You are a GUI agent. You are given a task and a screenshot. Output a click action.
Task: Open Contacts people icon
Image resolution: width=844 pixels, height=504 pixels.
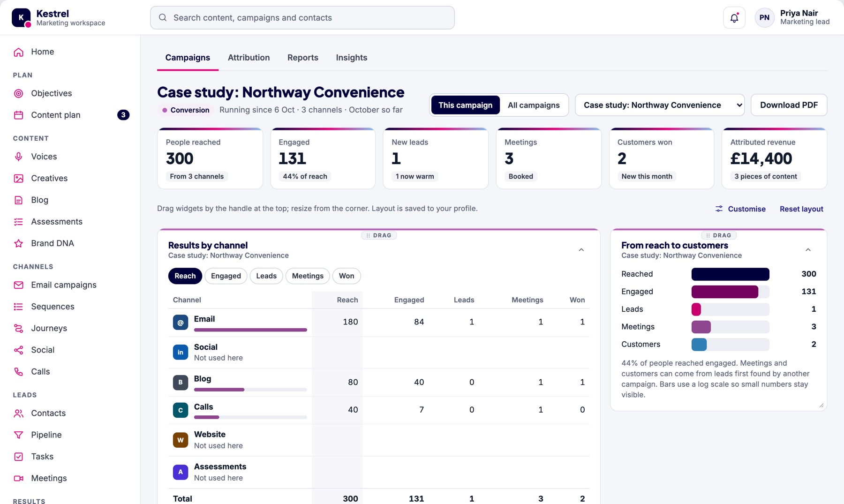19,413
